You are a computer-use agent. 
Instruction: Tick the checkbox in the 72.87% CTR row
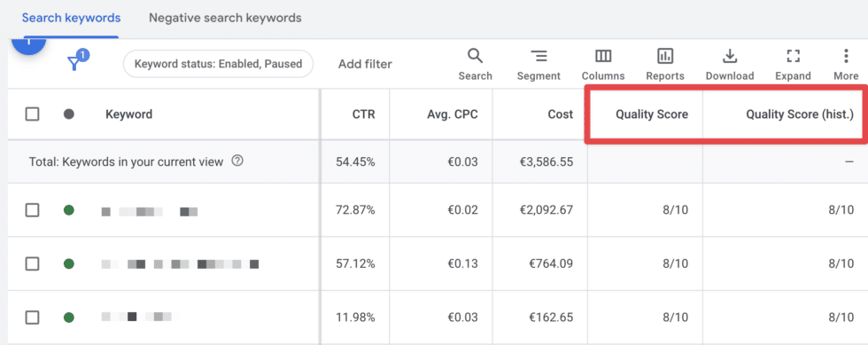tap(33, 210)
